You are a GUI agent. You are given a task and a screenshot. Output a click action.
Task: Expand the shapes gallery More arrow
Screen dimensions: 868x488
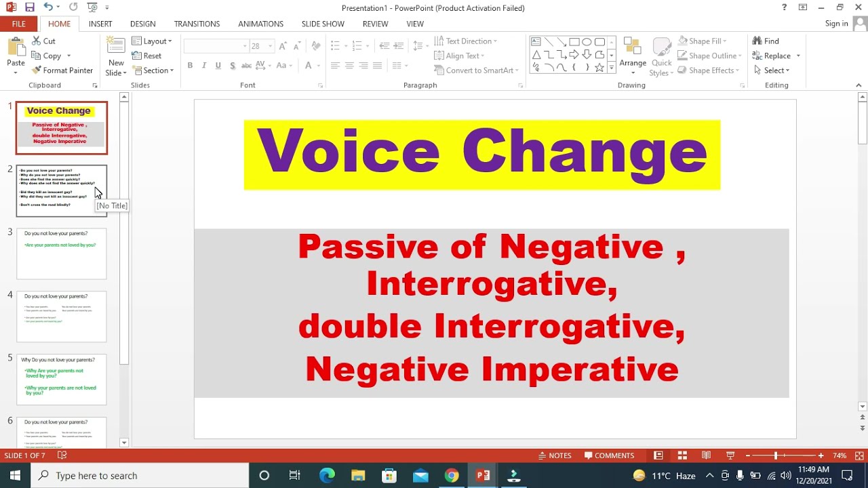(x=611, y=68)
